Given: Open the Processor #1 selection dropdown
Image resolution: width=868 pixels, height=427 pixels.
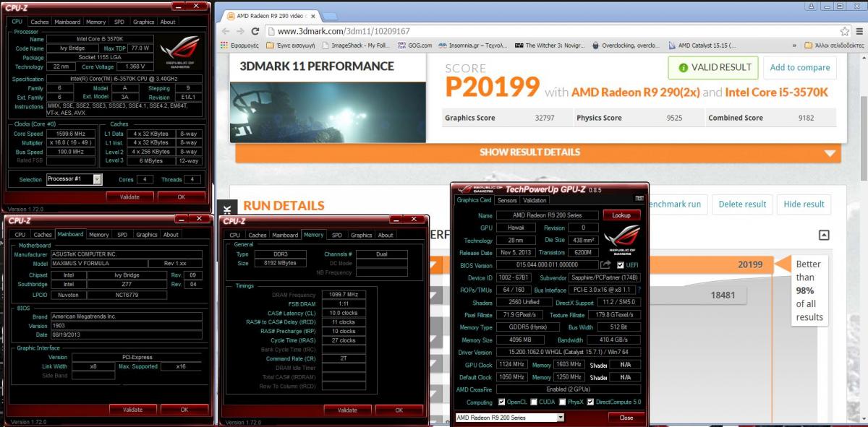Looking at the screenshot, I should tap(75, 179).
